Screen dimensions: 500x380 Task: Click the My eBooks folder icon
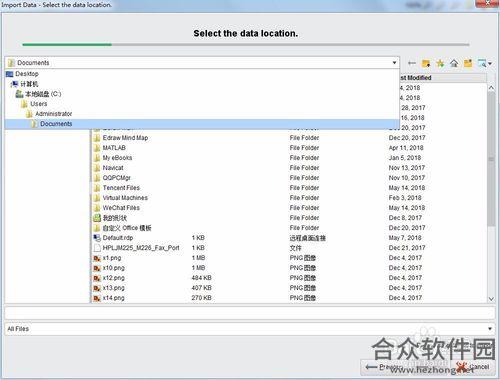tap(97, 158)
